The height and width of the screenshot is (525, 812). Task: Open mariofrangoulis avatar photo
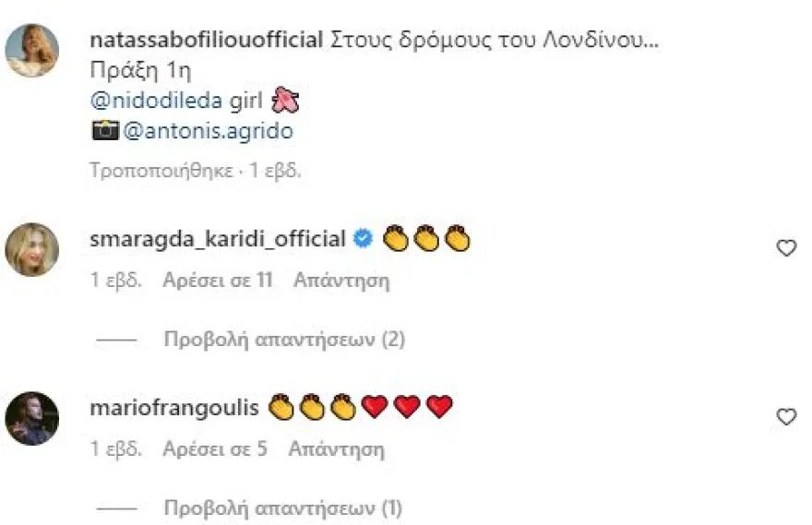(32, 418)
